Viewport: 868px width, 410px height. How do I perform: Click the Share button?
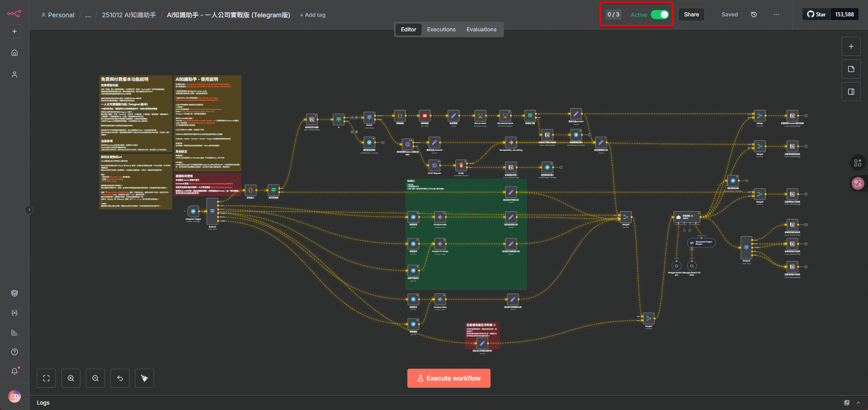(691, 15)
